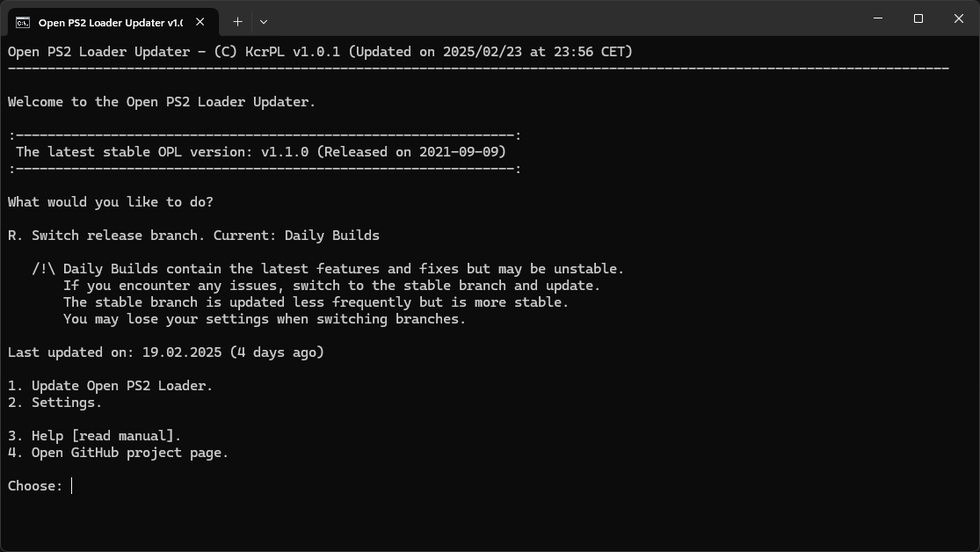Image resolution: width=980 pixels, height=552 pixels.
Task: Close the Open PS2 Loader Updater tab
Action: click(200, 22)
